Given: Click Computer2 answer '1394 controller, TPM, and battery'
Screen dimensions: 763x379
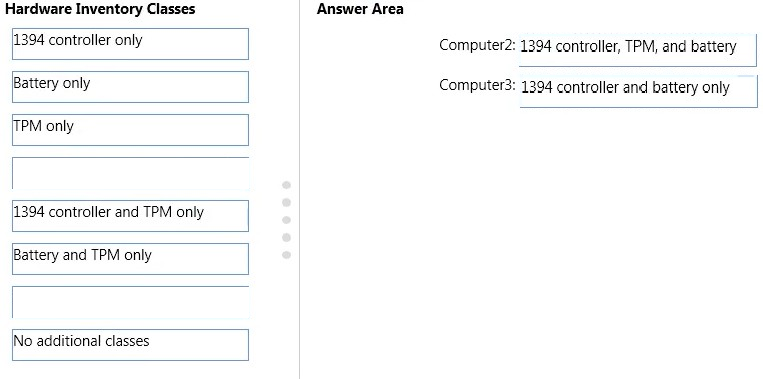Looking at the screenshot, I should (638, 50).
